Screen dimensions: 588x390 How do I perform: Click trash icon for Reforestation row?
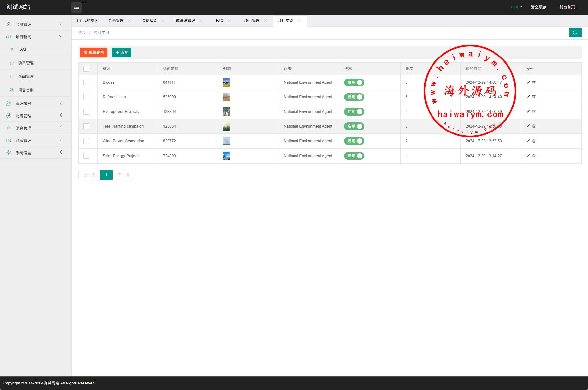click(534, 97)
